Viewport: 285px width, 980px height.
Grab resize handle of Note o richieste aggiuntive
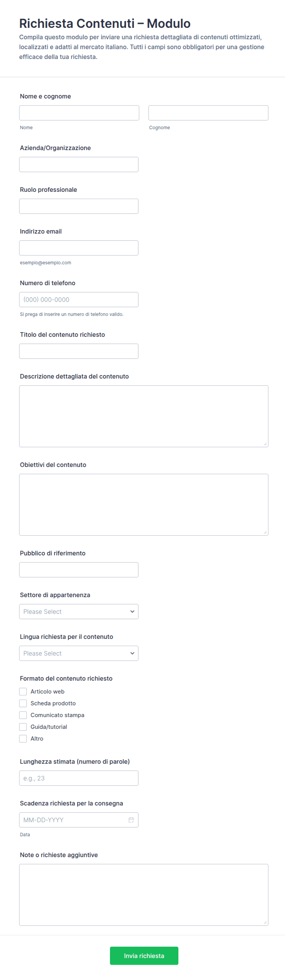coord(265,922)
